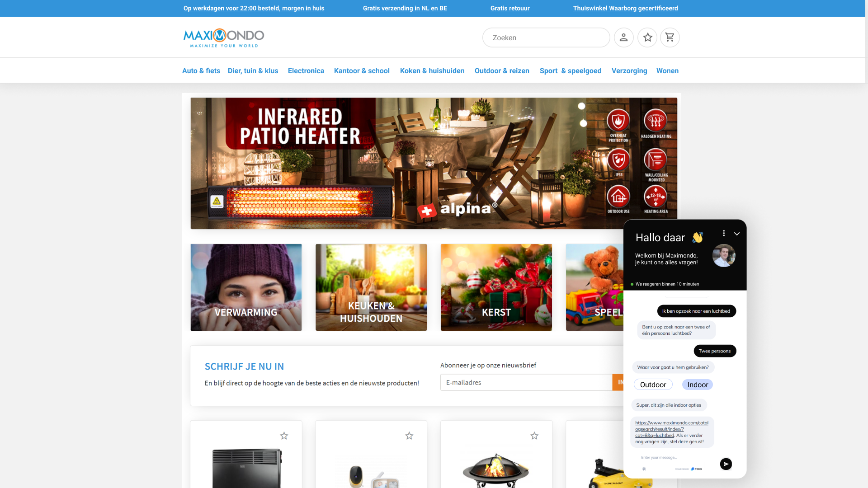Click the chat options three-dot menu

pyautogui.click(x=724, y=233)
